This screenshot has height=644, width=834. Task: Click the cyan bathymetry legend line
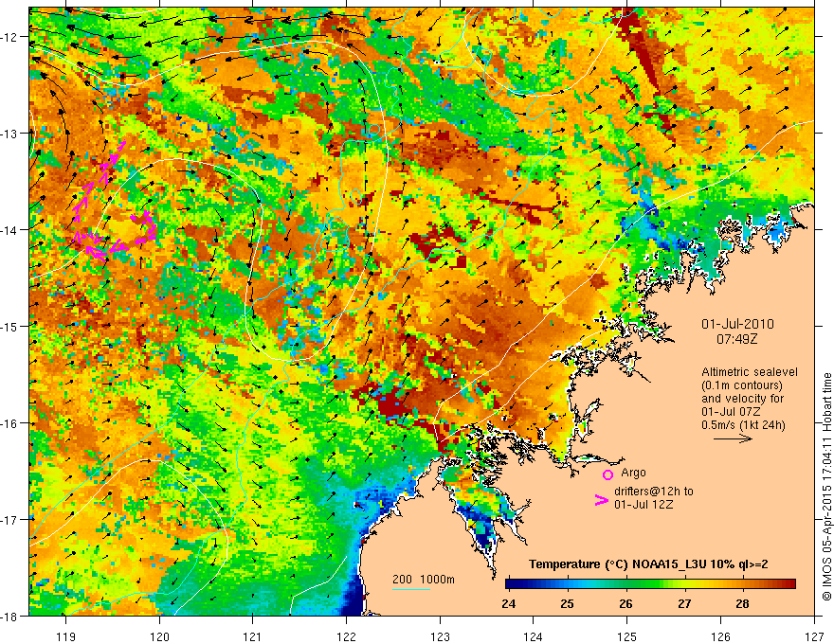click(411, 589)
